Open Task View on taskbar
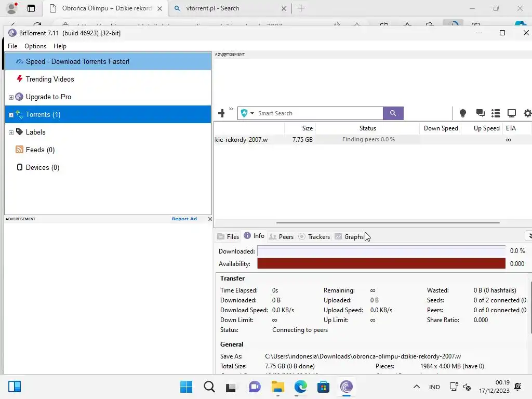The image size is (532, 399). pos(231,387)
